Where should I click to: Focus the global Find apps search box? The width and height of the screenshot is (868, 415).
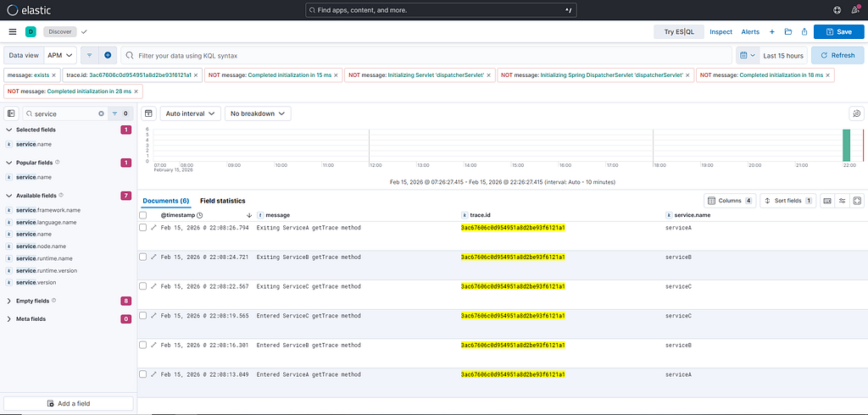(441, 10)
